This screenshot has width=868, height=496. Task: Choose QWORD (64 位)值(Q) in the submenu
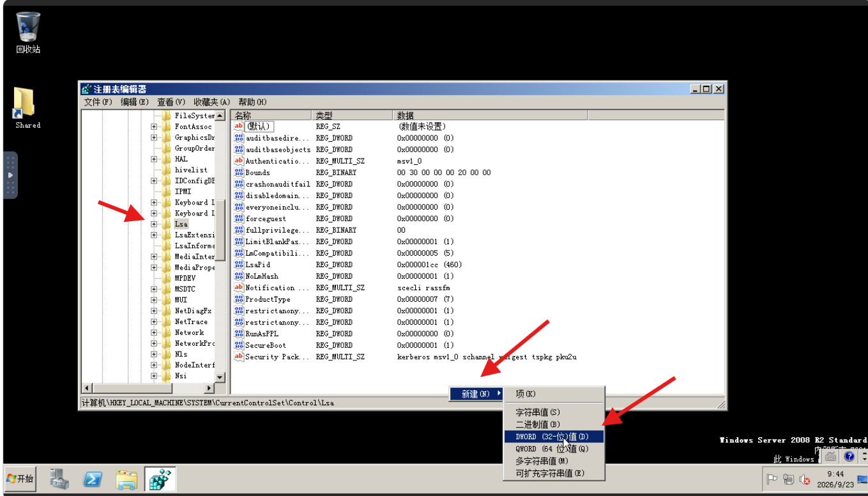pyautogui.click(x=553, y=449)
